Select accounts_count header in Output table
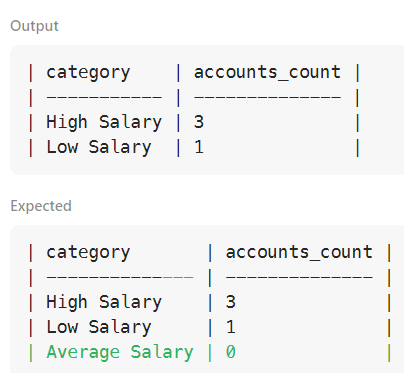This screenshot has height=373, width=404. pyautogui.click(x=267, y=72)
